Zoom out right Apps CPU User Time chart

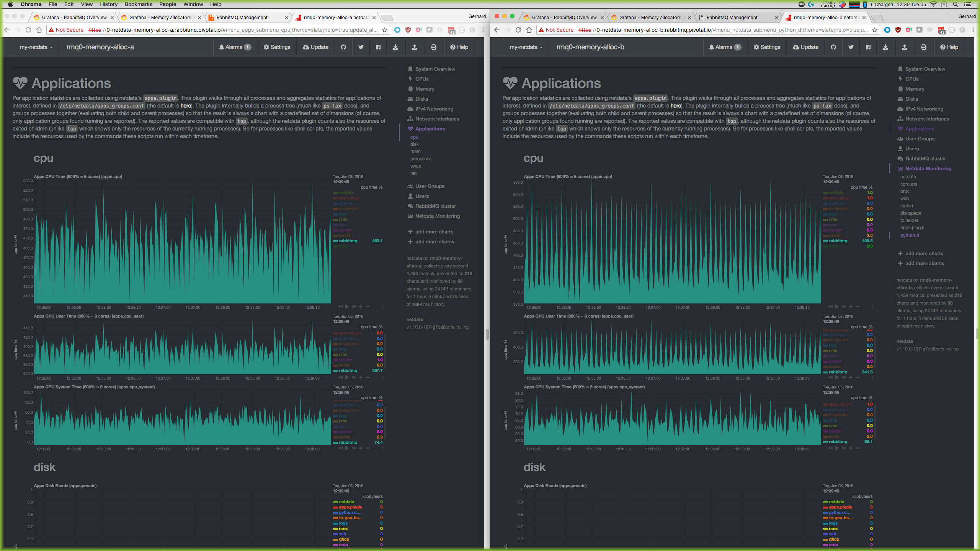click(x=858, y=377)
